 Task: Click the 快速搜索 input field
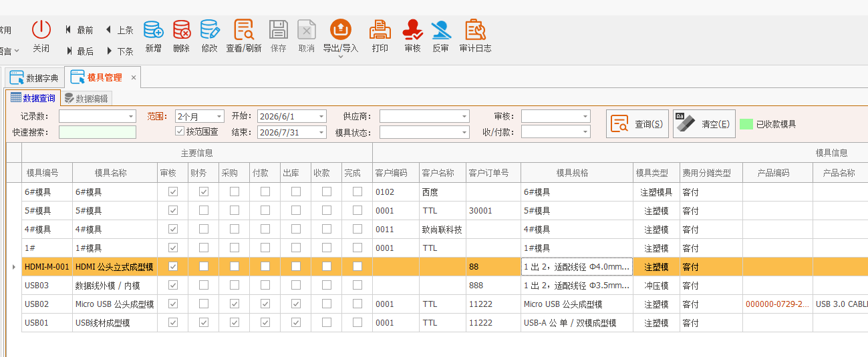tap(98, 132)
